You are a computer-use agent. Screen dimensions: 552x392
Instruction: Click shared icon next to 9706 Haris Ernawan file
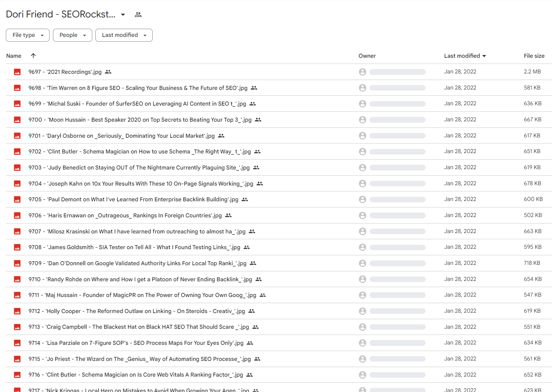click(229, 215)
